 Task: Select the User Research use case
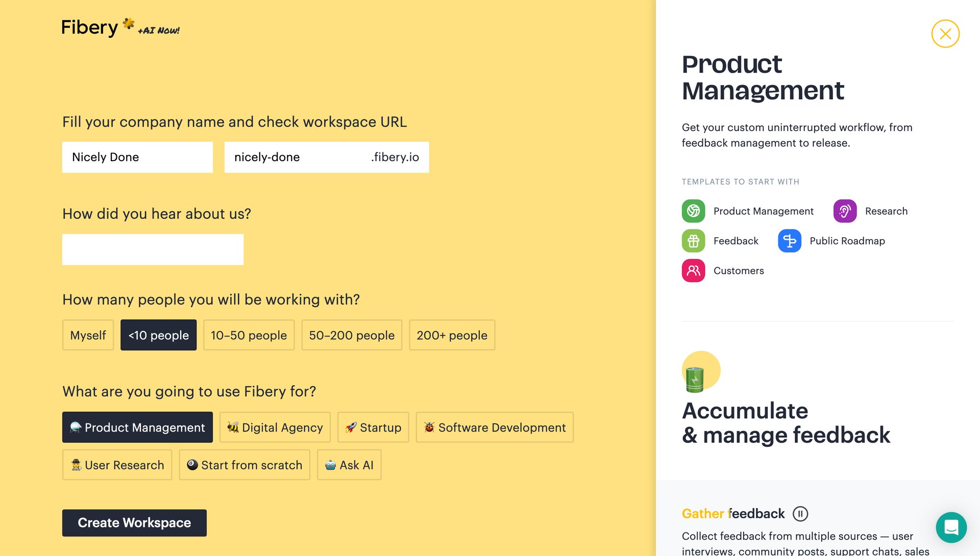[x=117, y=465]
